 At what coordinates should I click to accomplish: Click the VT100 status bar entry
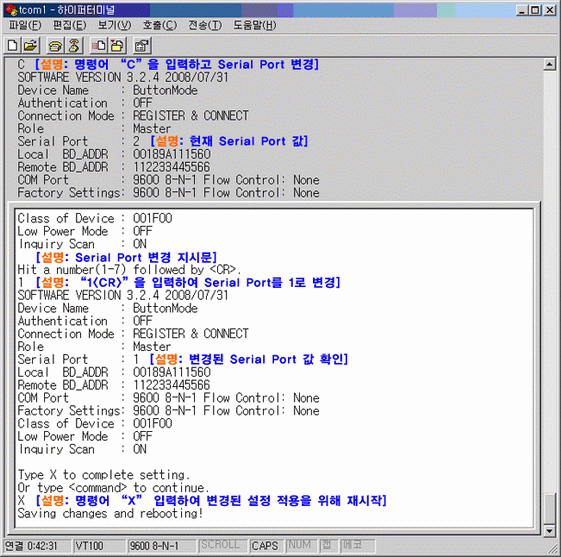(x=99, y=546)
